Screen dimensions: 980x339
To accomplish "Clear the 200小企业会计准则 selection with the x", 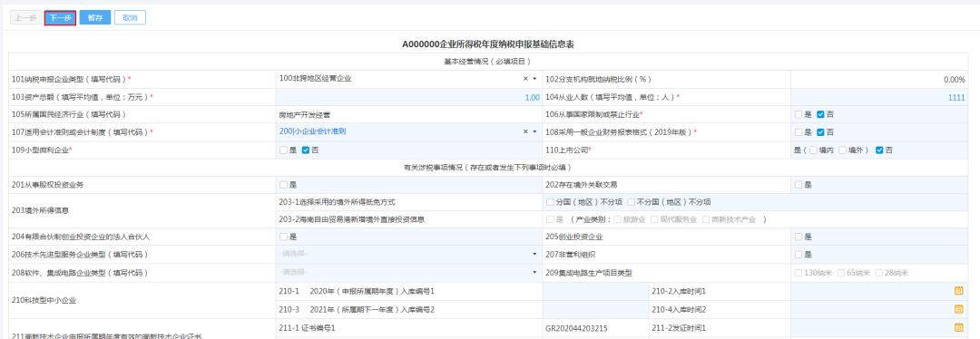I will pos(525,131).
